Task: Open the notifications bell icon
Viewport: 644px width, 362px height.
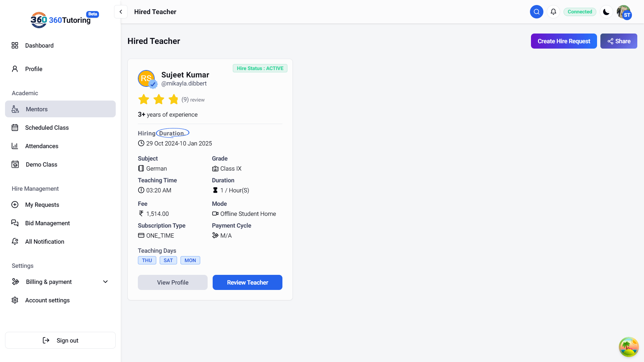Action: tap(553, 12)
